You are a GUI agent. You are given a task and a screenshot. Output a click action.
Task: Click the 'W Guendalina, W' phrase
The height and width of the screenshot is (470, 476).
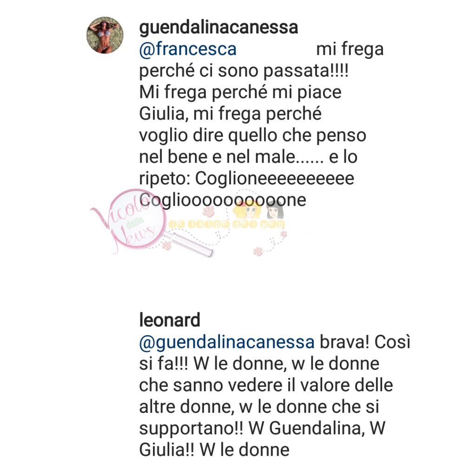317,428
